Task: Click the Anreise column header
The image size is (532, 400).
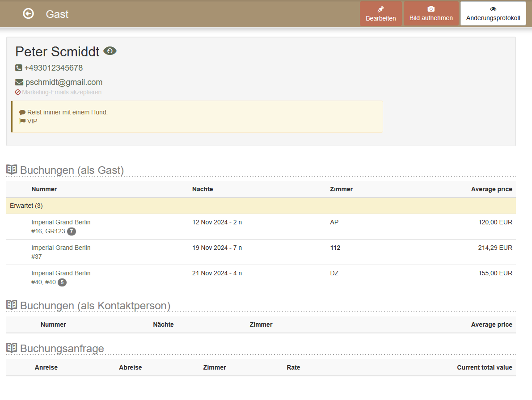Action: coord(46,367)
